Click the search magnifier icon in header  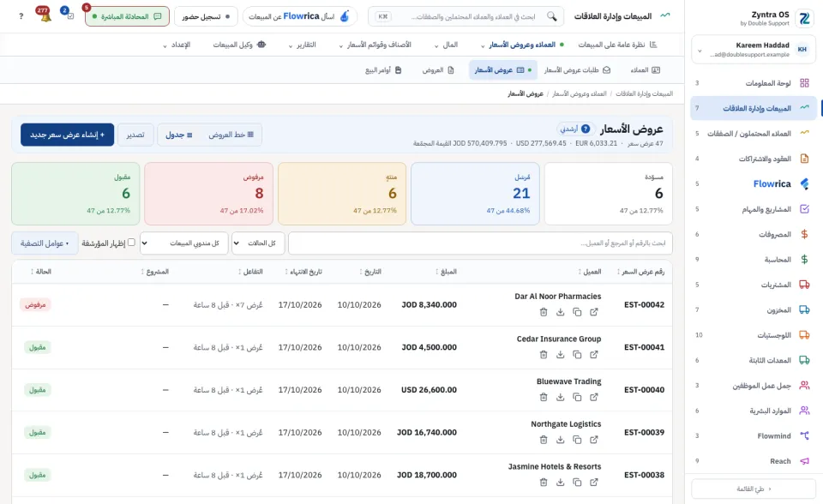click(551, 16)
